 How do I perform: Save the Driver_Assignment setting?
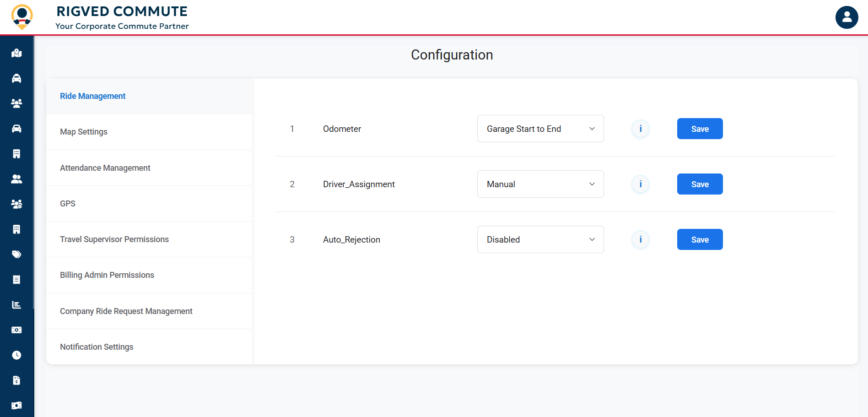click(x=700, y=184)
